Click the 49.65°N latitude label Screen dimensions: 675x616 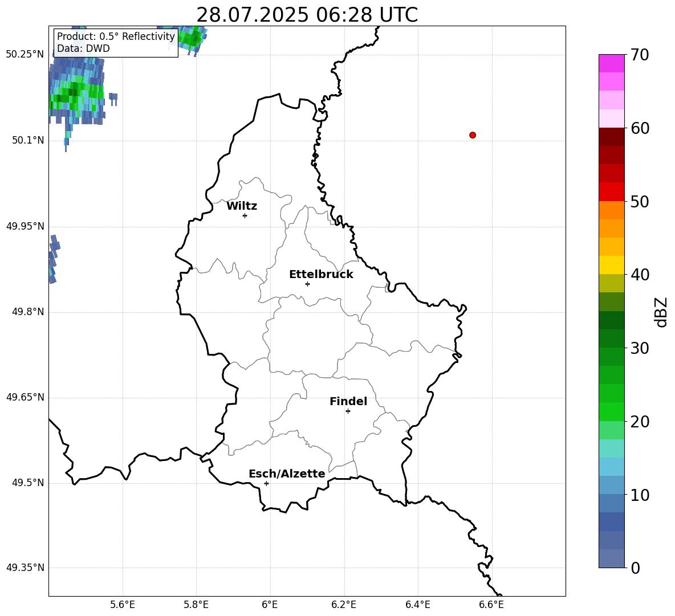pyautogui.click(x=25, y=397)
